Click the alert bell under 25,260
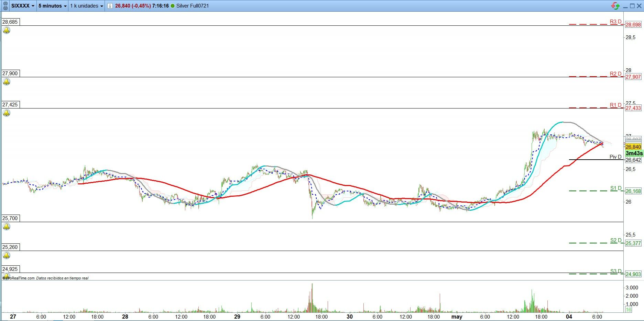Viewport: 644px width, 321px height. (x=7, y=255)
